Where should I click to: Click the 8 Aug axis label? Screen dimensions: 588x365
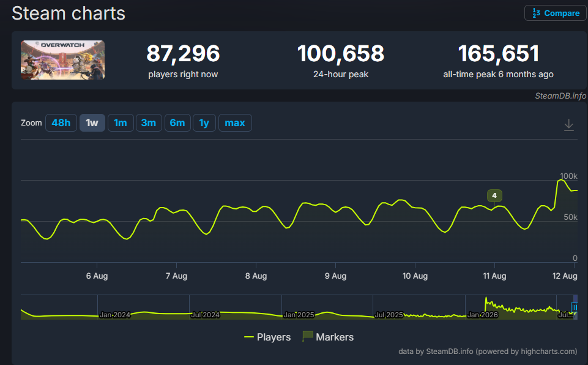click(x=256, y=276)
